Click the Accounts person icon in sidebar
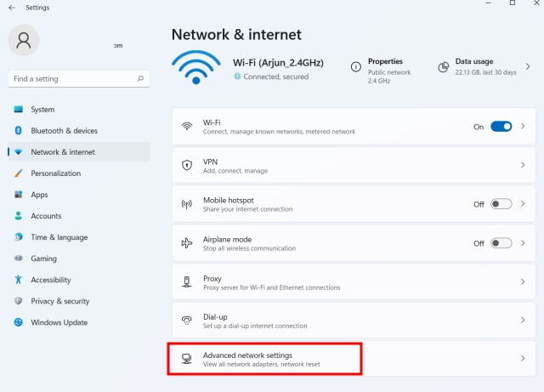The width and height of the screenshot is (544, 392). click(19, 216)
